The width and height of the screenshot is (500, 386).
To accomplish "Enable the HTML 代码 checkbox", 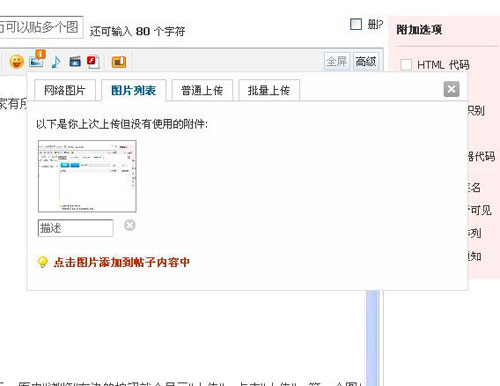I will click(406, 64).
